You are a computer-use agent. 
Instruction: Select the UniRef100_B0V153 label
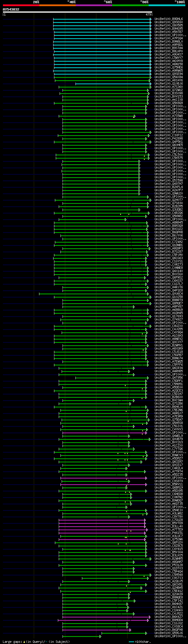tap(169, 96)
